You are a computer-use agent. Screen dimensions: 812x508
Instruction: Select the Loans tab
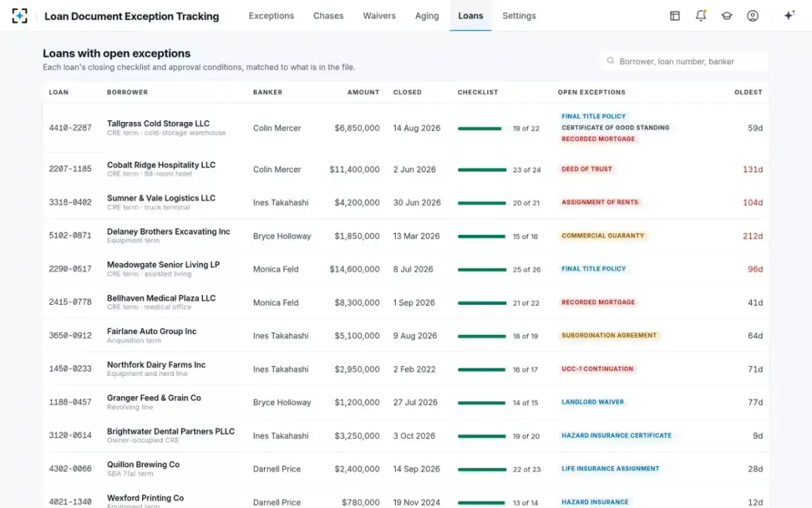click(471, 16)
